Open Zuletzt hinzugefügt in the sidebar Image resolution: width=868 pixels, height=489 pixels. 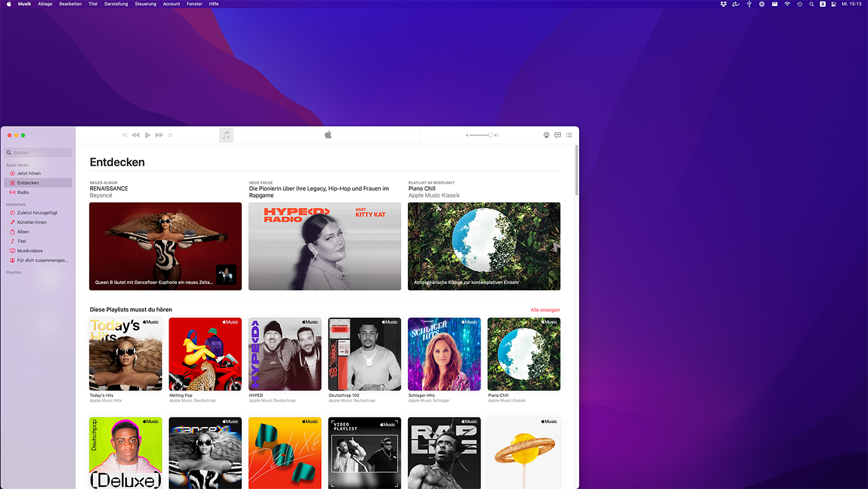[x=37, y=213]
